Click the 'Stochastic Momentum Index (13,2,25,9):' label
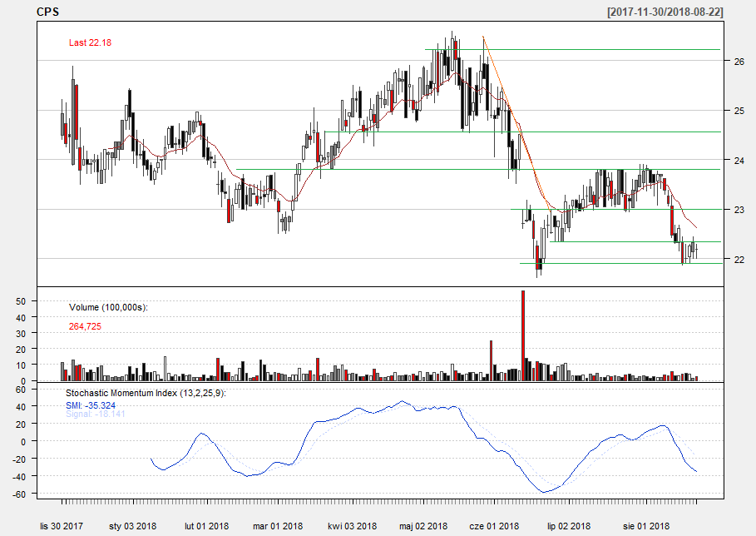 click(x=146, y=393)
